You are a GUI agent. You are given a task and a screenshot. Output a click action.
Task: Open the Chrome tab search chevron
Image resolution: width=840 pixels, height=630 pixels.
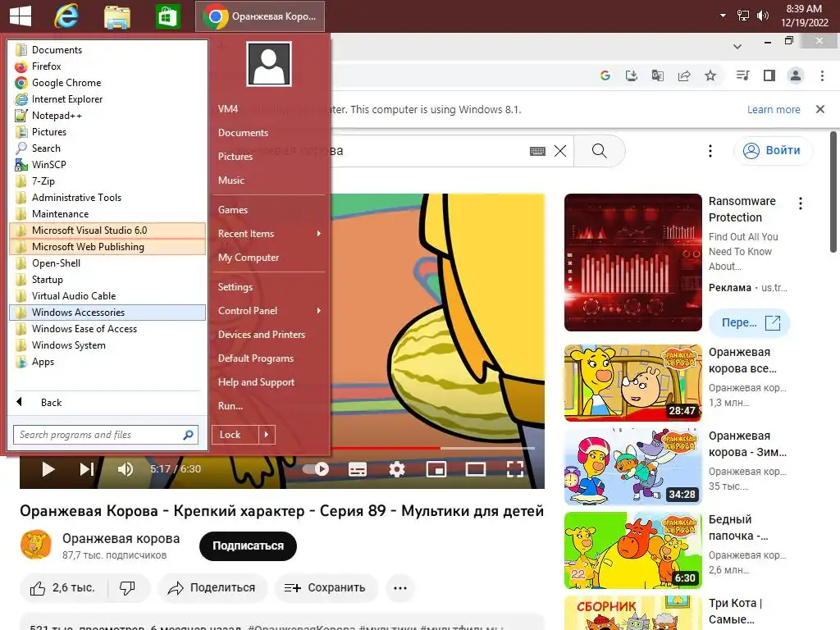[737, 47]
